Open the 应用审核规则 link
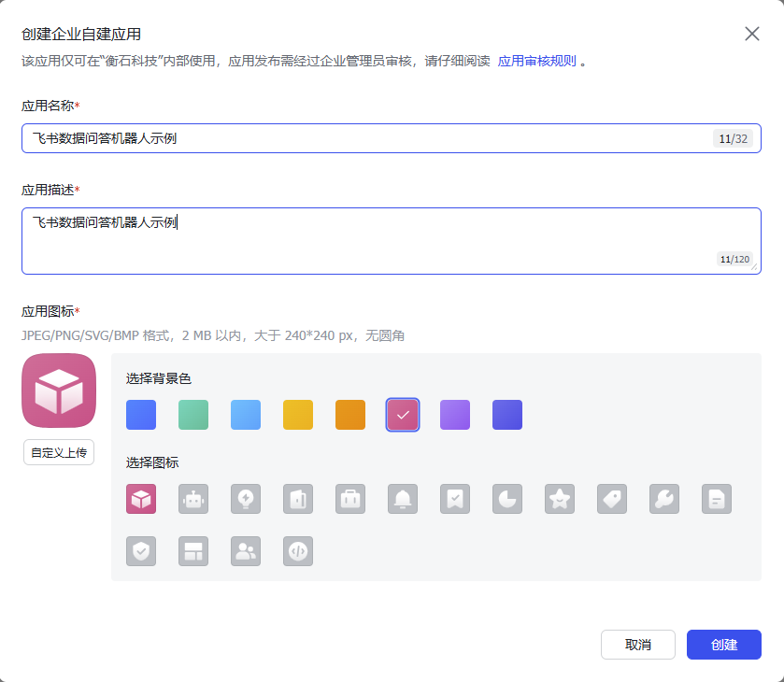Image resolution: width=784 pixels, height=682 pixels. [x=536, y=62]
